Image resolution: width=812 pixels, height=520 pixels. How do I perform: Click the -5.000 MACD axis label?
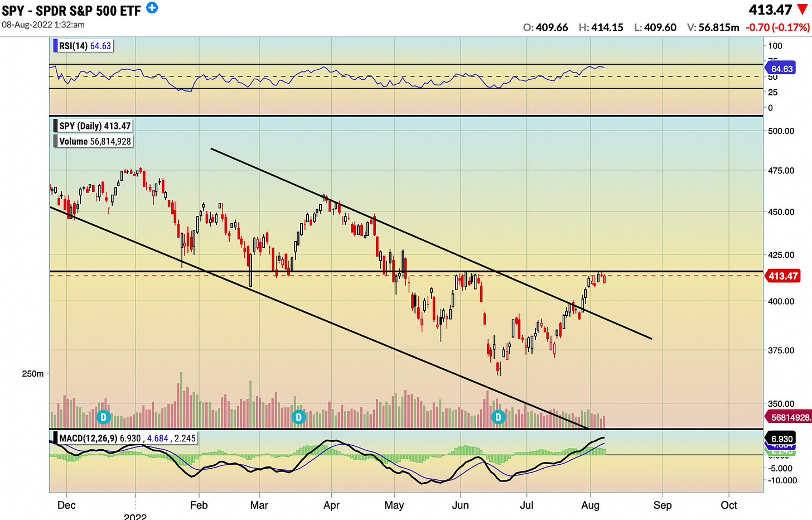[x=781, y=468]
